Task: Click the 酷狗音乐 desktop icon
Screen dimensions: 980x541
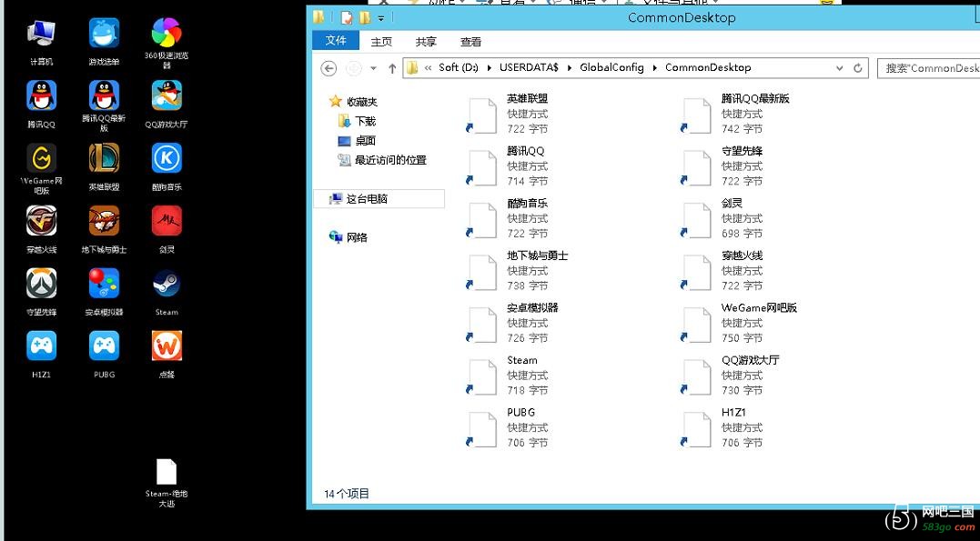Action: (167, 166)
